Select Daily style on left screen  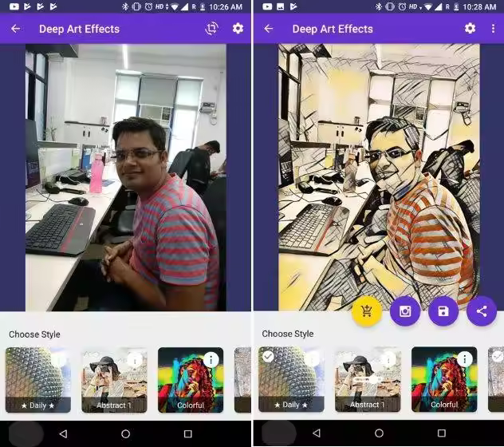tap(38, 380)
